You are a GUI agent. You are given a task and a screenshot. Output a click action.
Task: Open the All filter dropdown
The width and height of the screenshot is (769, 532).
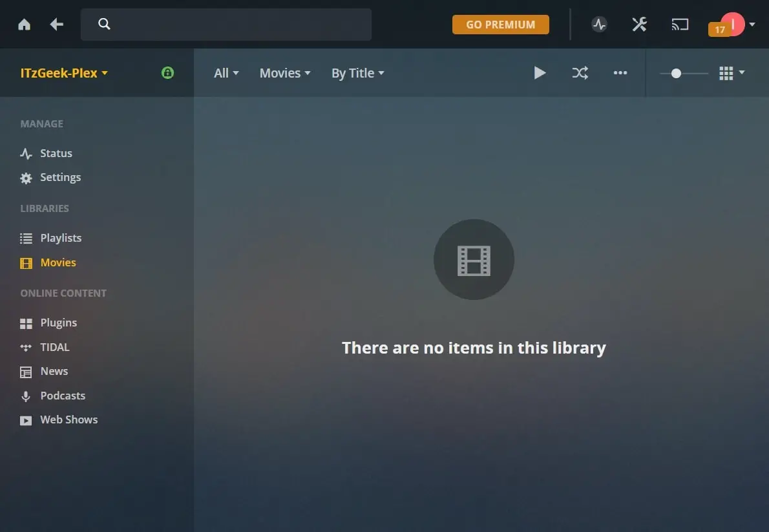[x=226, y=73]
